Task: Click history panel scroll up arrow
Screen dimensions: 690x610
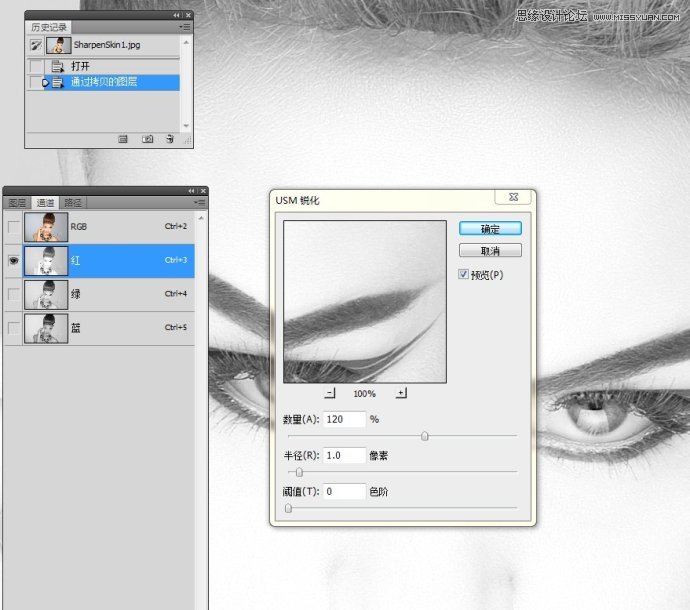Action: (186, 42)
